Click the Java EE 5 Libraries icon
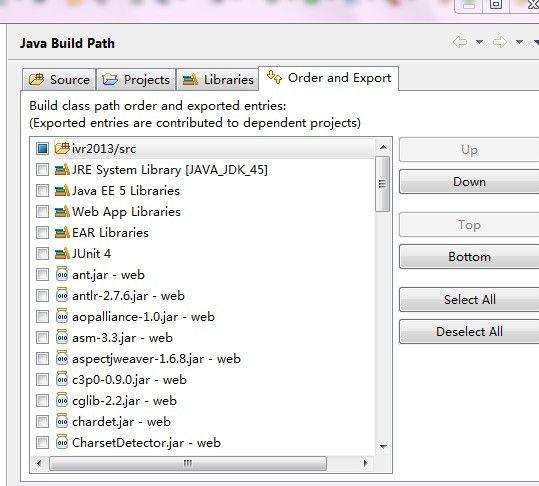Image resolution: width=539 pixels, height=486 pixels. 62,191
